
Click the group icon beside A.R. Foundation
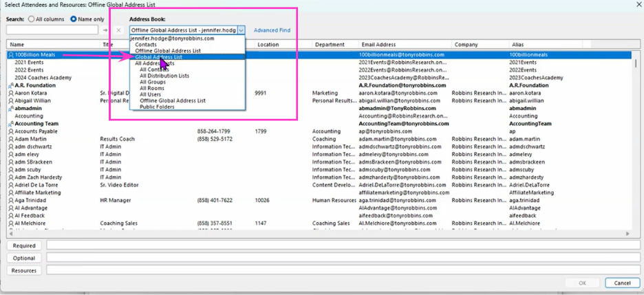[x=11, y=85]
